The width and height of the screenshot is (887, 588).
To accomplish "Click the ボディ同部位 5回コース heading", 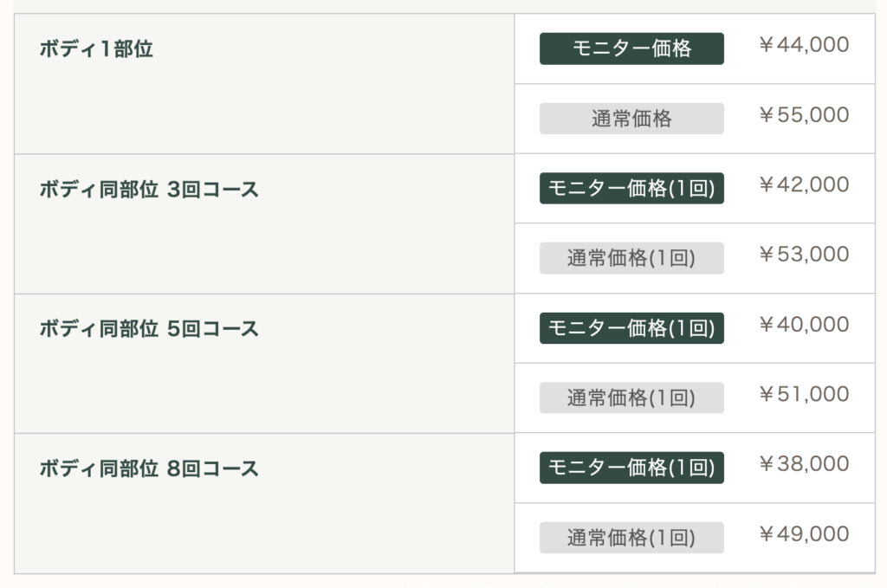I will (149, 329).
